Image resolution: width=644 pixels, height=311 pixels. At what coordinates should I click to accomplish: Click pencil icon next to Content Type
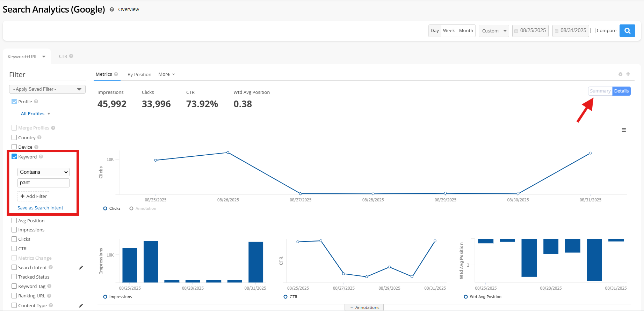pyautogui.click(x=81, y=306)
